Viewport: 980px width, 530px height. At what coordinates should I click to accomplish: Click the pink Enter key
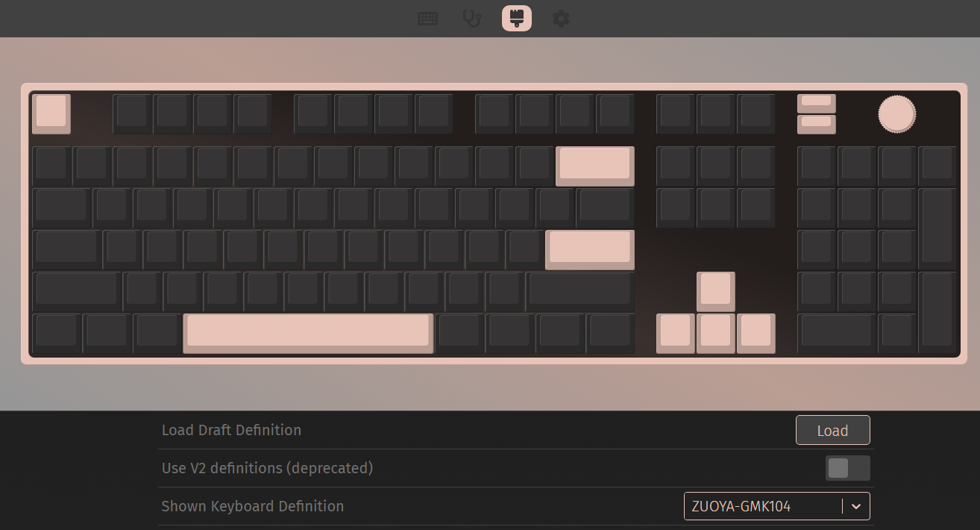[x=590, y=249]
